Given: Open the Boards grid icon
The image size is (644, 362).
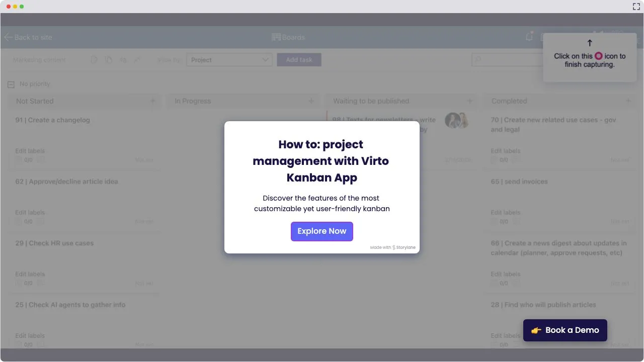Looking at the screenshot, I should pyautogui.click(x=276, y=37).
